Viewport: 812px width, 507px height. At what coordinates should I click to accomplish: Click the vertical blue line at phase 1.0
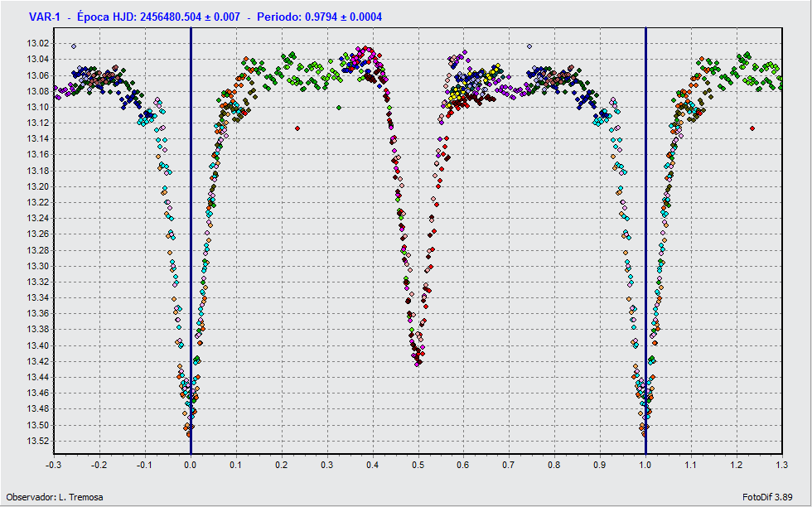coord(645,241)
